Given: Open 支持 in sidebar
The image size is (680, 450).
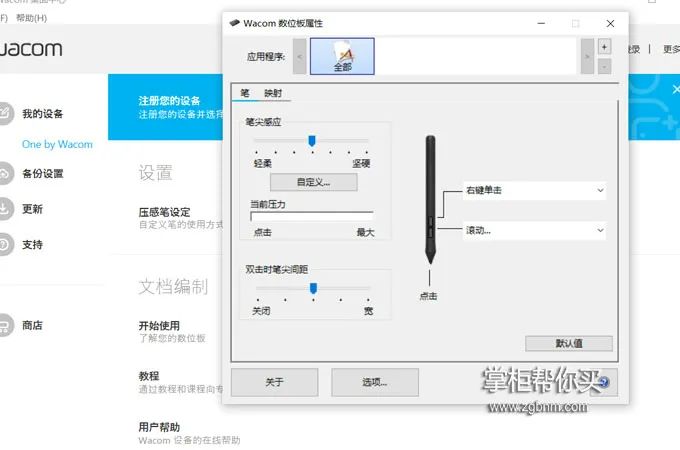Looking at the screenshot, I should pos(33,245).
